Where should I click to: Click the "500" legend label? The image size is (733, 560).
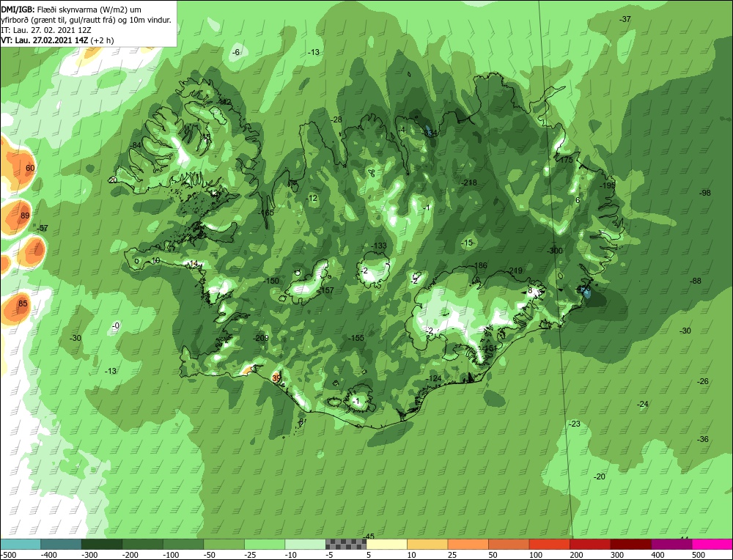point(699,555)
